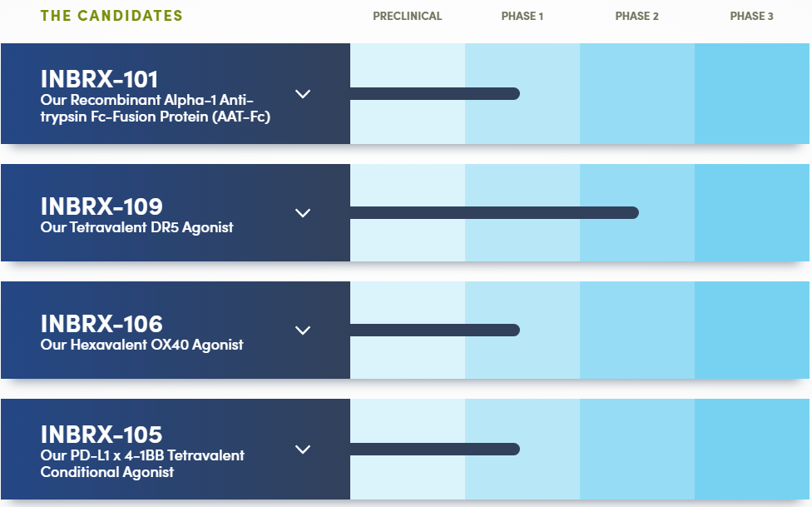Click the INBRX-109 progress bar end
Screen dimensions: 812x507
[631, 212]
